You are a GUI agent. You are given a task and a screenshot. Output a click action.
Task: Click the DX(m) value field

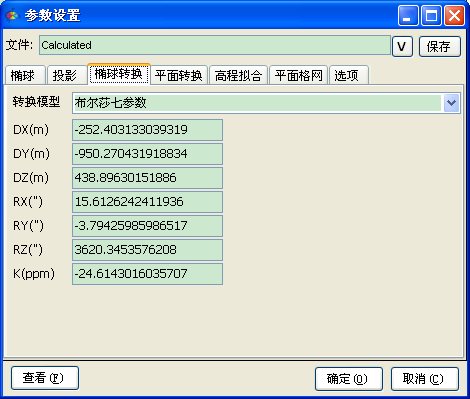click(147, 130)
